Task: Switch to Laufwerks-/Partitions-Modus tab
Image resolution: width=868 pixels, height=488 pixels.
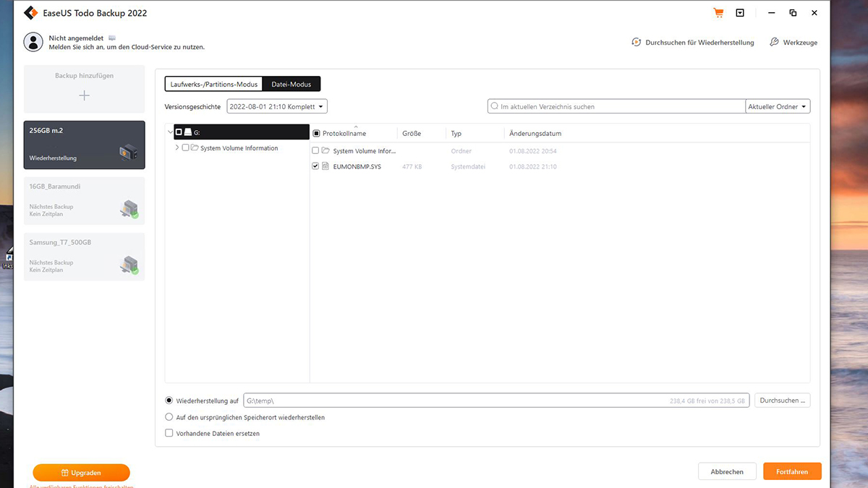Action: (x=214, y=84)
